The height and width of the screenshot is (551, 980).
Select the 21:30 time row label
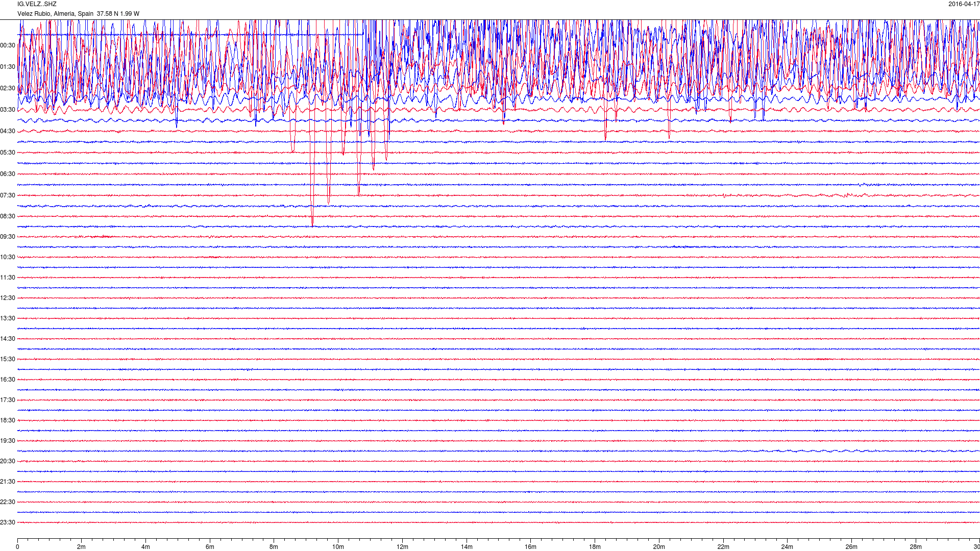pyautogui.click(x=8, y=482)
